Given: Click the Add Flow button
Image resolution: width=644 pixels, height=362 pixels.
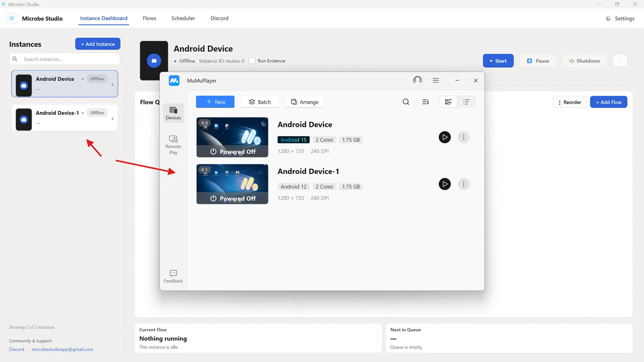Looking at the screenshot, I should pos(609,102).
